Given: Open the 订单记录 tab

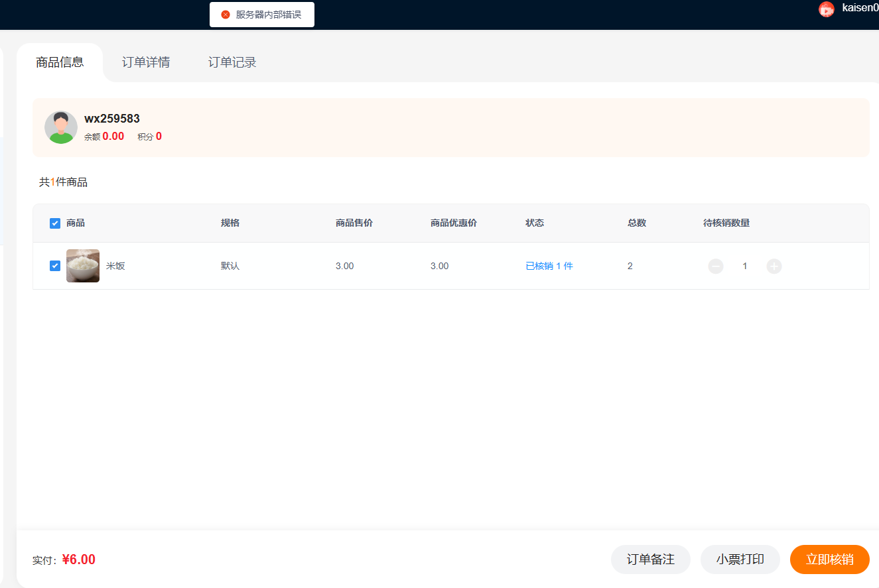Looking at the screenshot, I should 232,62.
